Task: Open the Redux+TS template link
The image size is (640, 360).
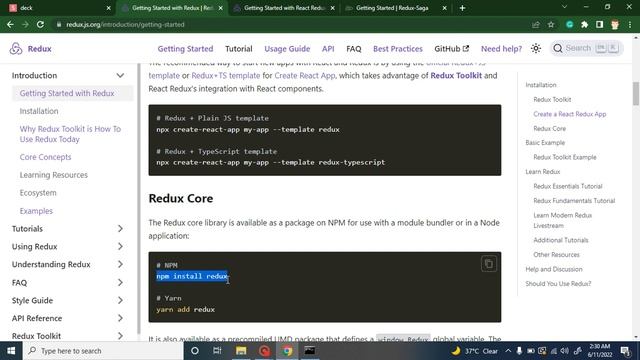Action: tap(225, 76)
